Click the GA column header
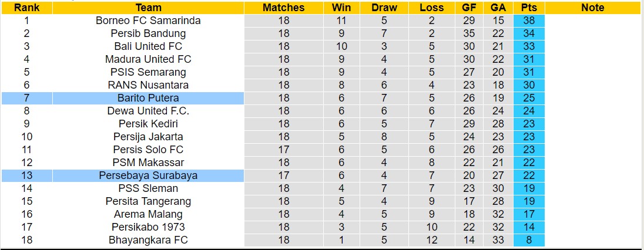 click(498, 8)
